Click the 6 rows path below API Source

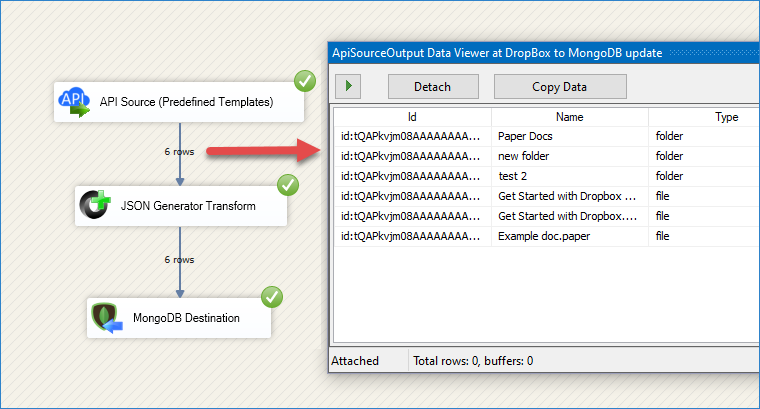point(179,152)
